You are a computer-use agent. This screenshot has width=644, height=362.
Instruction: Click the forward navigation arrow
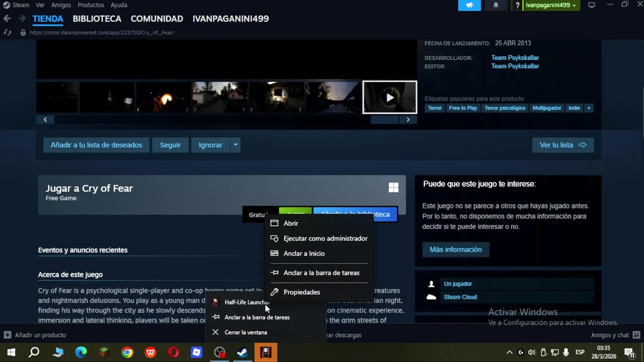tap(22, 19)
